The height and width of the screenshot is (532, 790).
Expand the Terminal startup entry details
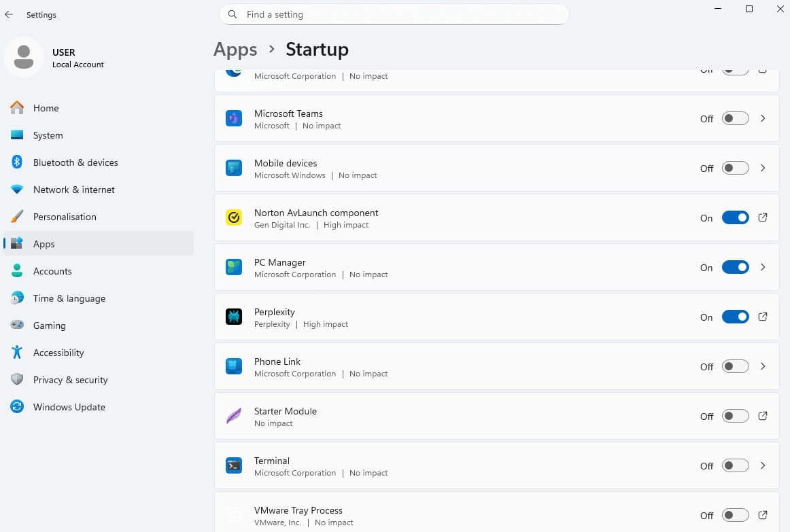[x=763, y=465]
